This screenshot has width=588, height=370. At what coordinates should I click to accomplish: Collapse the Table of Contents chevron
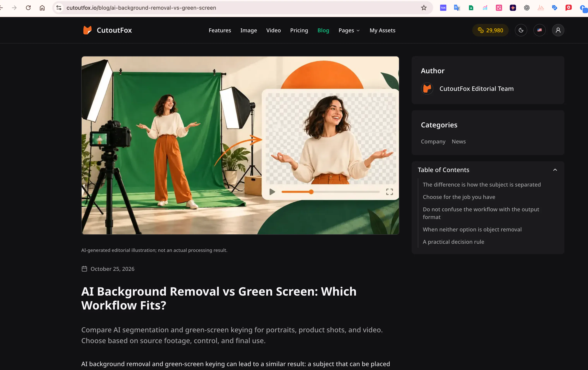(x=555, y=170)
